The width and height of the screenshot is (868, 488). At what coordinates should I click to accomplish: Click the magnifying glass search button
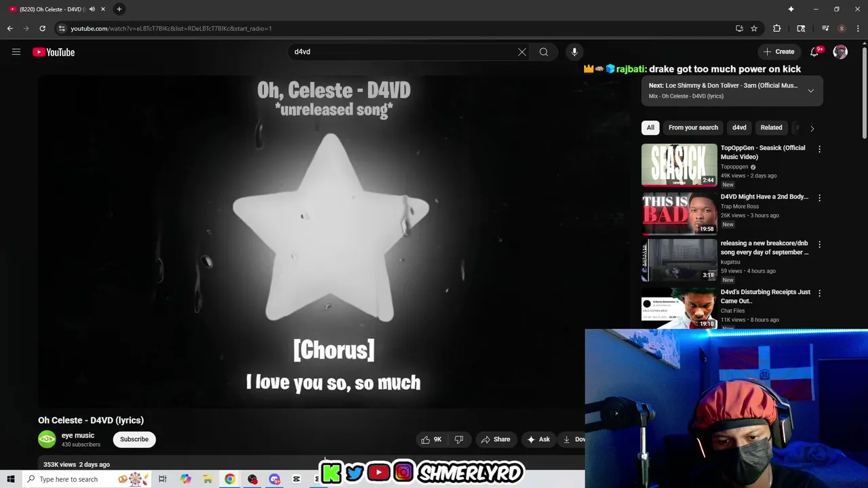pyautogui.click(x=544, y=52)
